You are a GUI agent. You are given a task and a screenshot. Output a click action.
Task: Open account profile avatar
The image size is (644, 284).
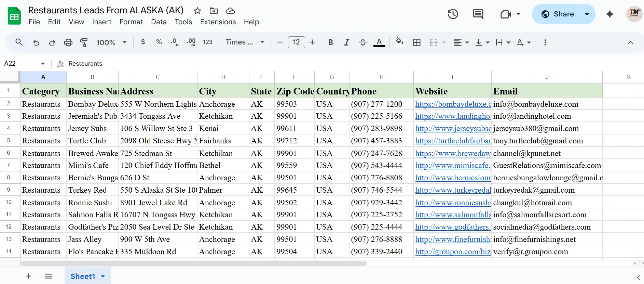pyautogui.click(x=634, y=14)
